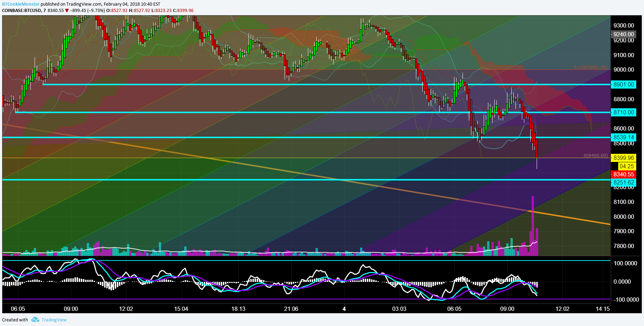Click the 0.236(9001.56) Fibonacci level label
644x326 pixels.
591,67
